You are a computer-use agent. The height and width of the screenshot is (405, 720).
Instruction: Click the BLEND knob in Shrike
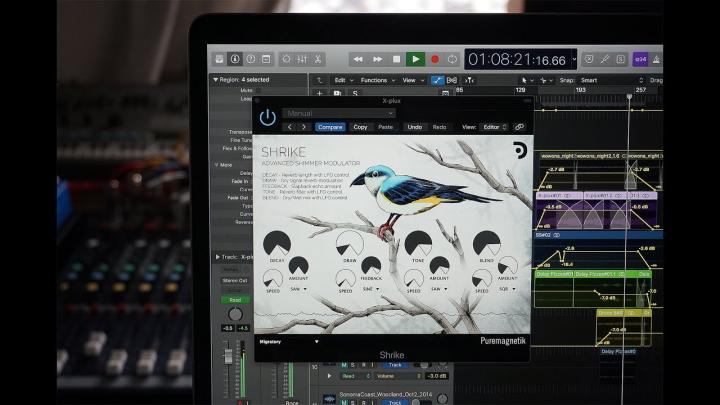coord(487,244)
